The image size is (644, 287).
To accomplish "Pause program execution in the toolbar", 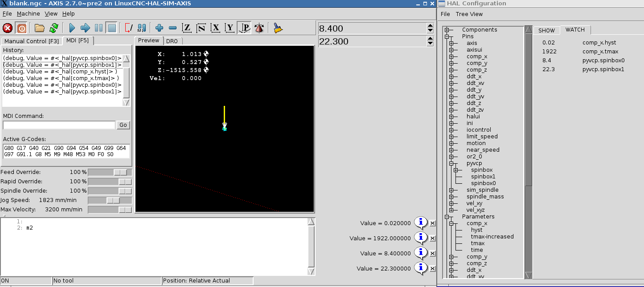I will [x=98, y=28].
